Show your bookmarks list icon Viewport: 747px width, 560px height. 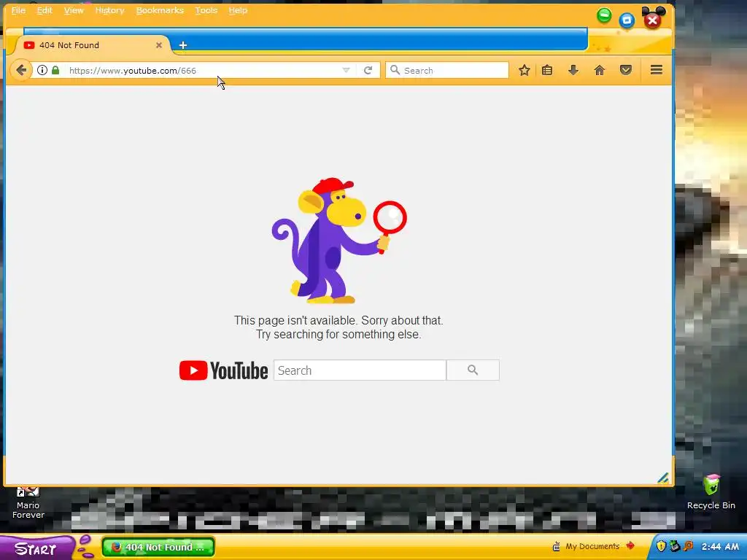coord(547,71)
